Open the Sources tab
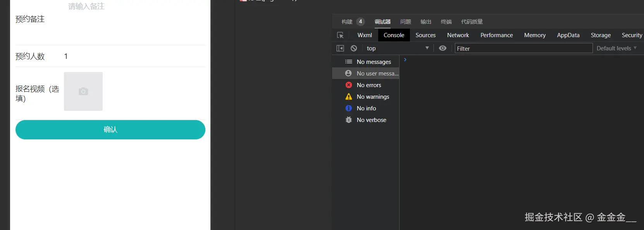 coord(425,35)
